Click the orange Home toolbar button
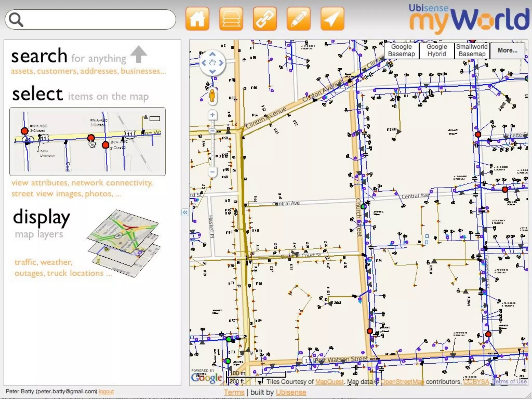 pyautogui.click(x=197, y=19)
